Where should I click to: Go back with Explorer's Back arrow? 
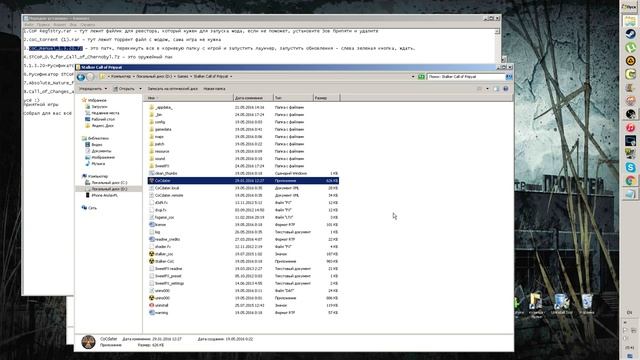click(x=81, y=77)
